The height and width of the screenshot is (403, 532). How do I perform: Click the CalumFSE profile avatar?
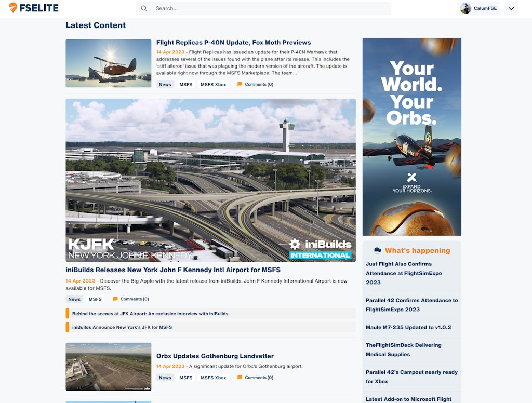465,8
